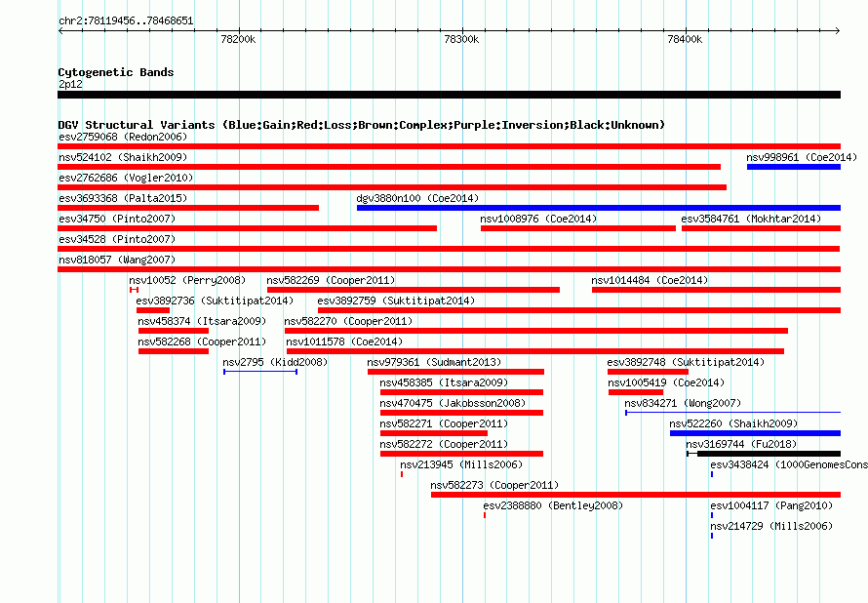Select nsv582270 (Cooper2011) label
This screenshot has height=603, width=868.
pyautogui.click(x=348, y=321)
